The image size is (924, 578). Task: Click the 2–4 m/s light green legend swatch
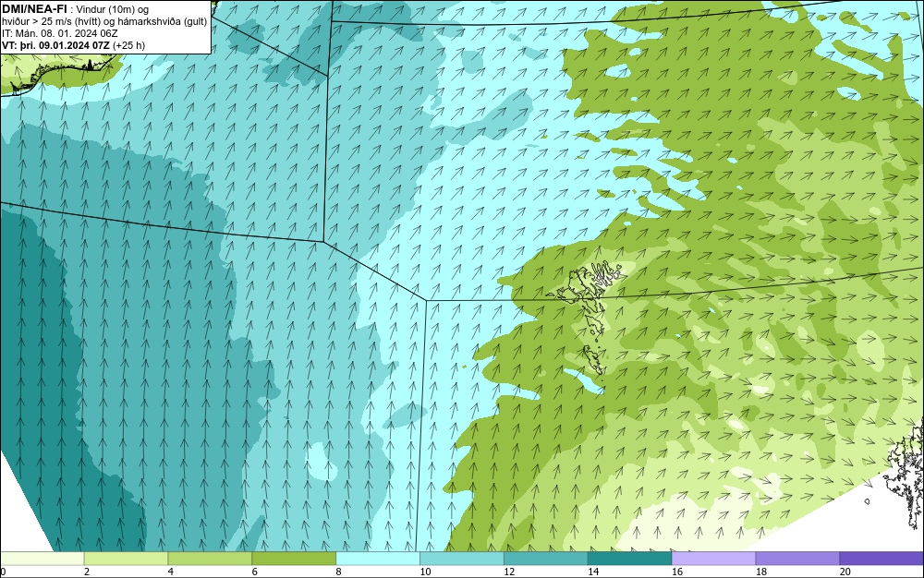coord(126,558)
